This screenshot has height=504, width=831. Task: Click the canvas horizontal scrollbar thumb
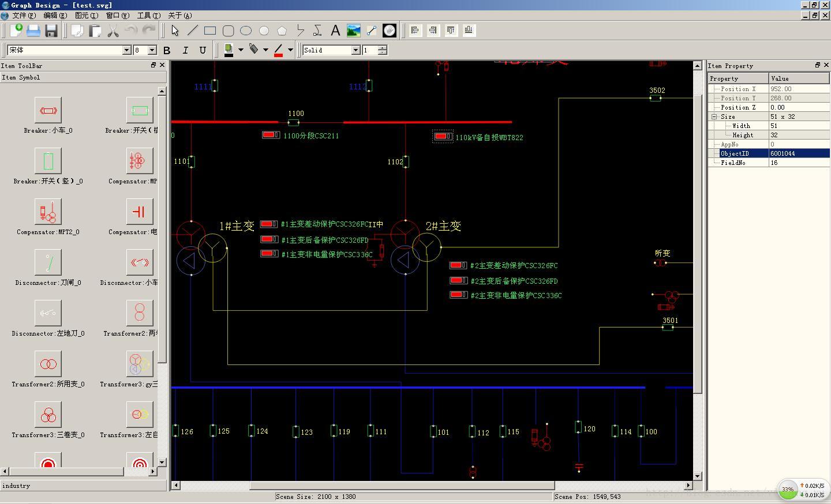[x=402, y=486]
